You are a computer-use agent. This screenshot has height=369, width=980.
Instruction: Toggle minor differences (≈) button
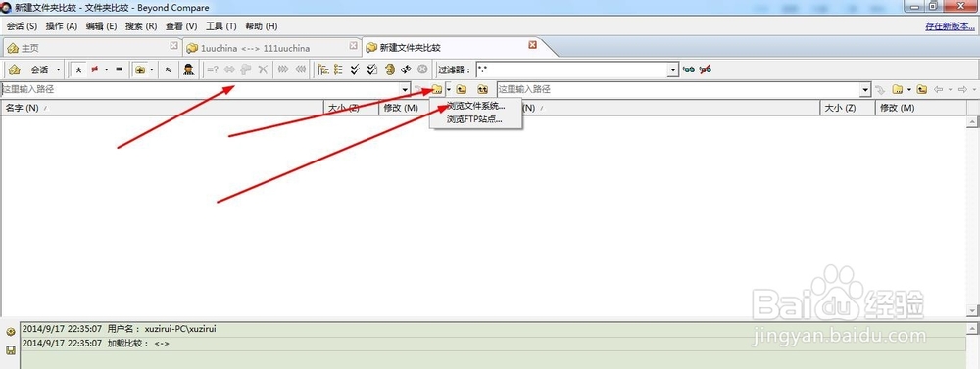click(x=169, y=69)
